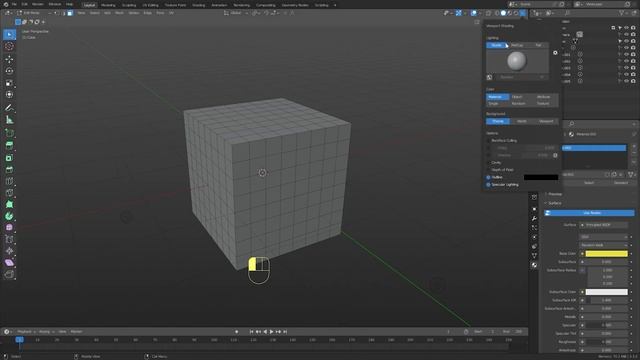The image size is (640, 360).
Task: Open Global transform orientation dropdown
Action: (236, 13)
